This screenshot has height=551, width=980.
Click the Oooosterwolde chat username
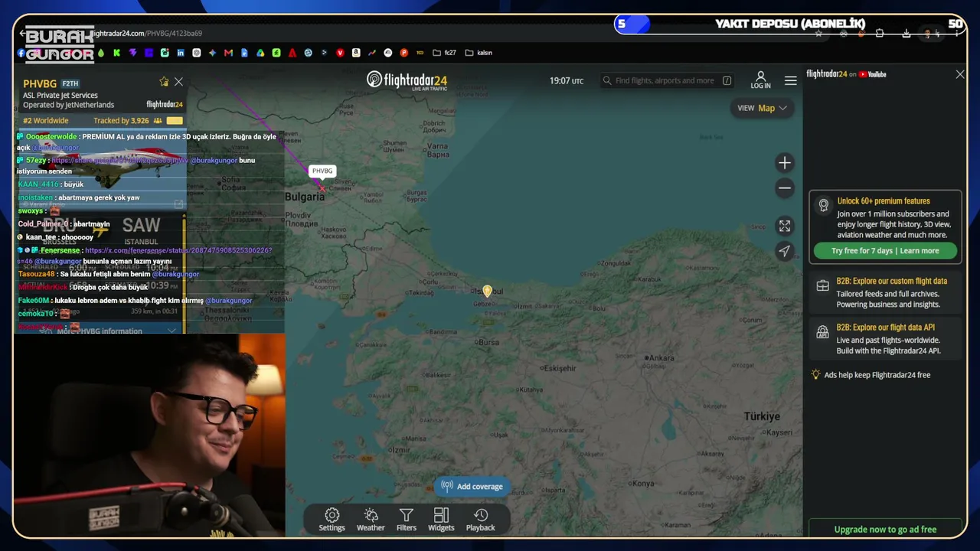pyautogui.click(x=51, y=136)
